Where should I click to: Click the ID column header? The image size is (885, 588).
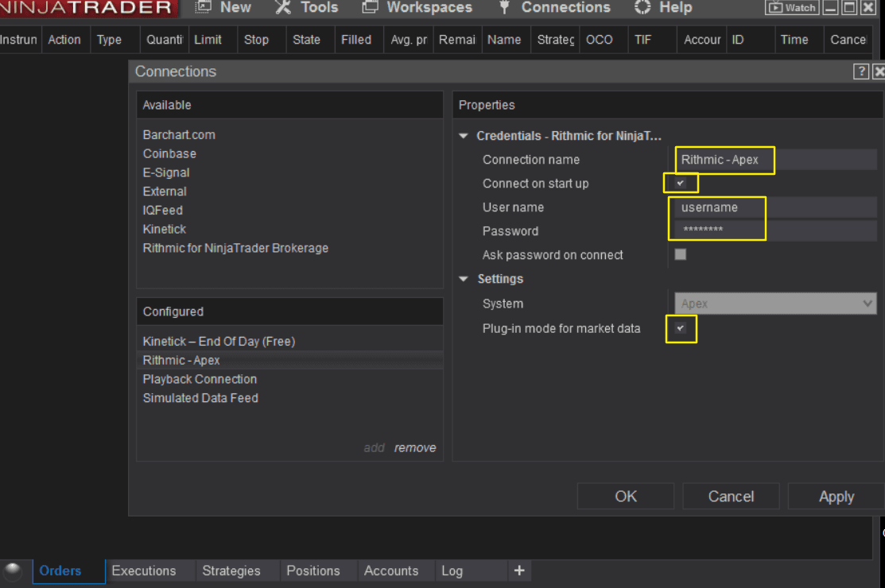click(x=750, y=40)
